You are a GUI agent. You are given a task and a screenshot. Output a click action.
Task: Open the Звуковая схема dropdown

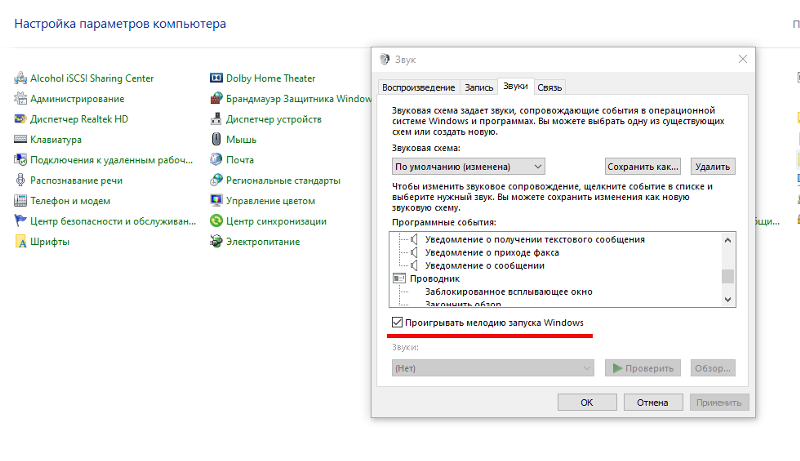coord(468,167)
